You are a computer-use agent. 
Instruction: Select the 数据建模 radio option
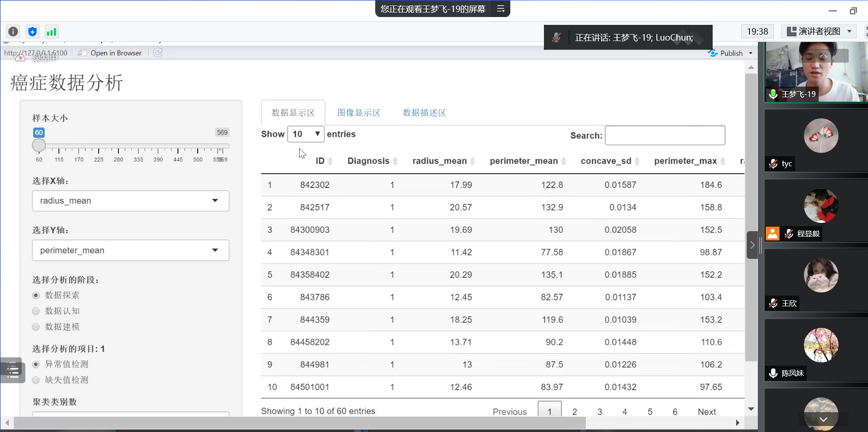coord(36,327)
